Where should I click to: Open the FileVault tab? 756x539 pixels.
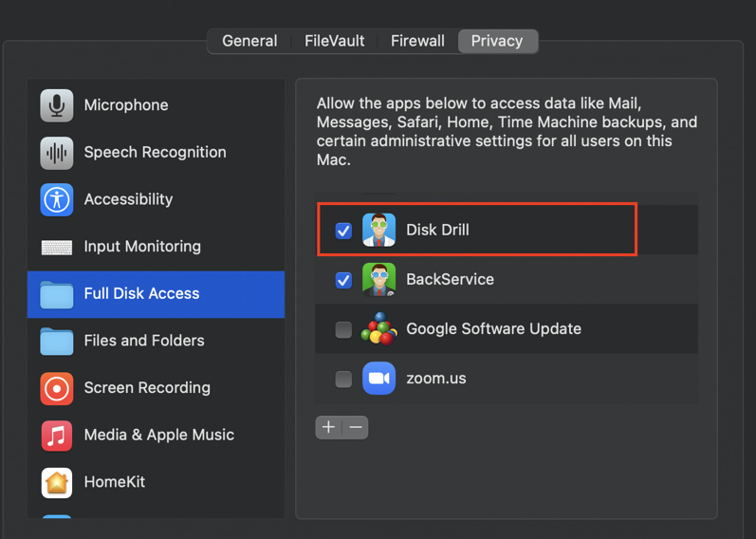pos(334,41)
